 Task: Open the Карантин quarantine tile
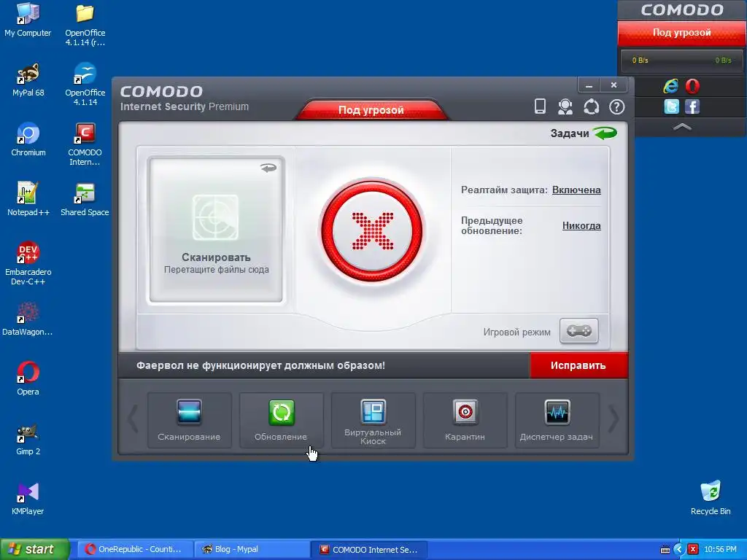pos(465,420)
